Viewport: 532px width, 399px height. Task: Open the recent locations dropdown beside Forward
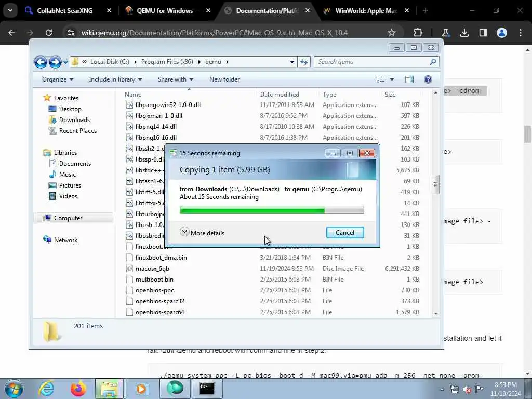(x=65, y=62)
